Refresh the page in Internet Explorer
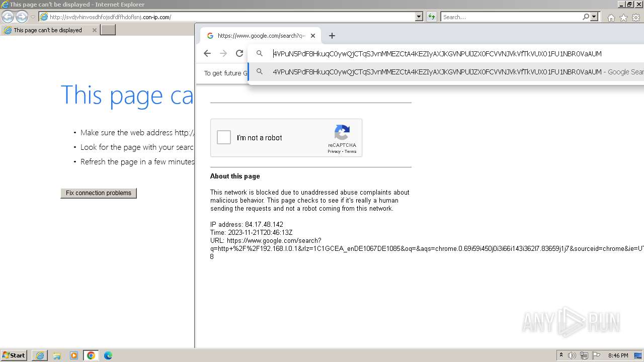Viewport: 644px width, 362px height. [432, 17]
